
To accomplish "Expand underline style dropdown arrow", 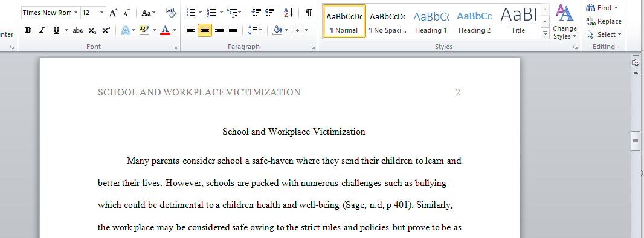I will (66, 30).
